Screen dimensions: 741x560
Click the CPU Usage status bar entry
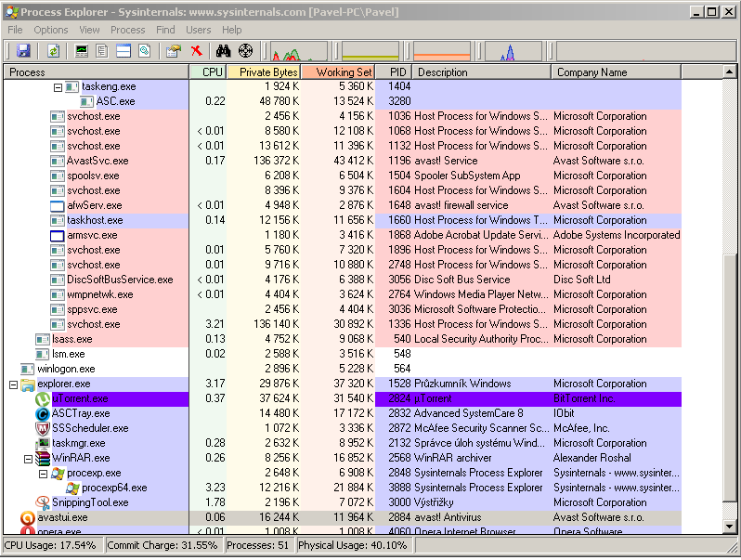(x=54, y=545)
